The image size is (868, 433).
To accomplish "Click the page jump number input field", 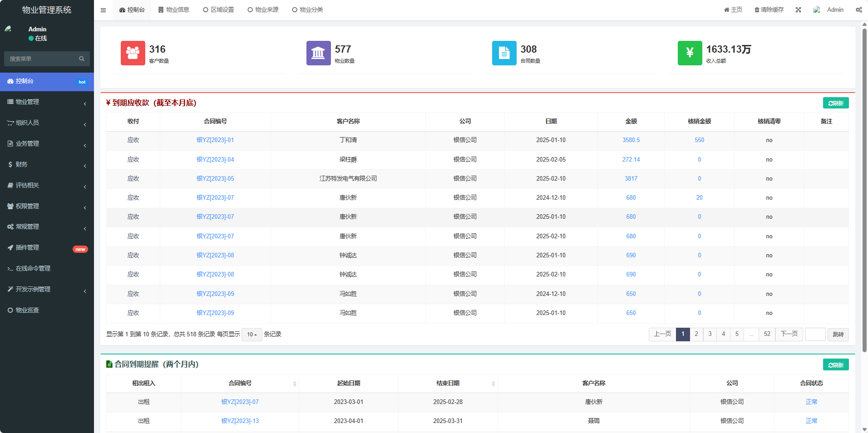I will (815, 335).
